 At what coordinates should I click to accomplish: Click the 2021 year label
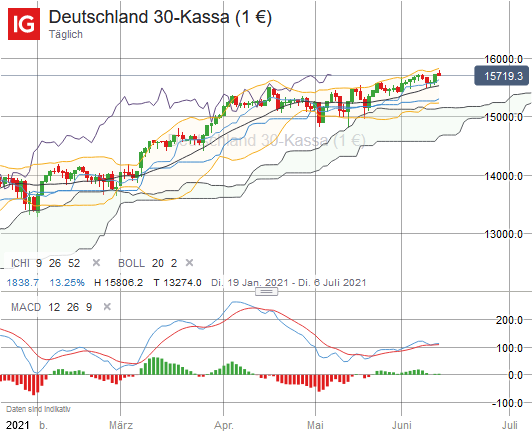tap(18, 425)
